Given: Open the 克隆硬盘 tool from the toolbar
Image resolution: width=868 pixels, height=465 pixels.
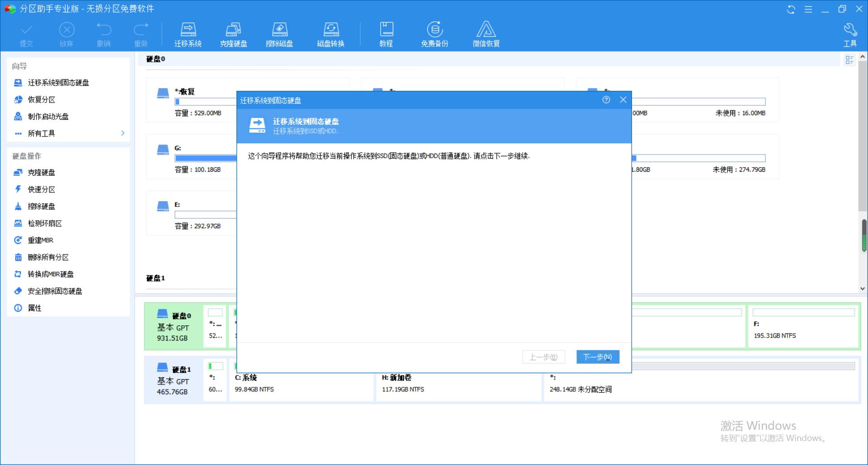Looking at the screenshot, I should click(234, 34).
